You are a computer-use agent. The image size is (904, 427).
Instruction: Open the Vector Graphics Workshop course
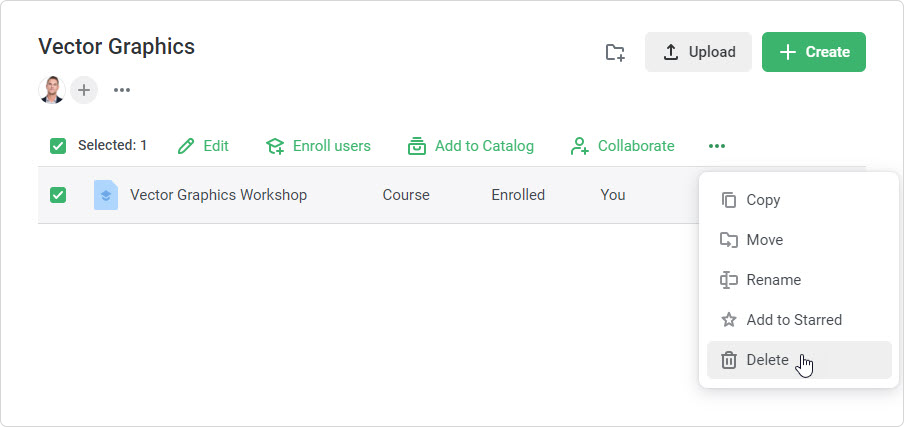tap(218, 195)
